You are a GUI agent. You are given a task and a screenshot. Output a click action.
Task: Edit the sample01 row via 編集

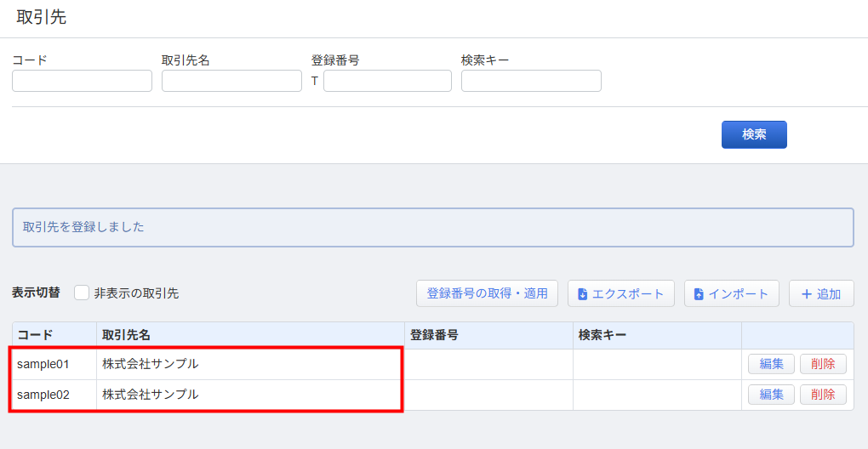pyautogui.click(x=771, y=364)
